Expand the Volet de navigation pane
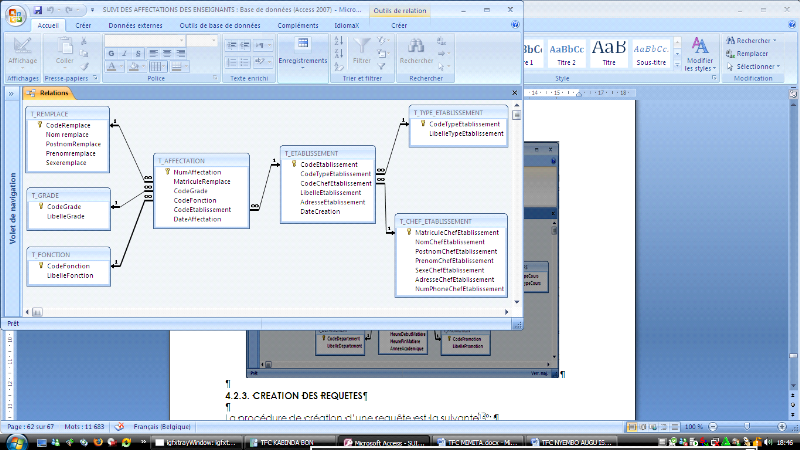 tap(12, 92)
